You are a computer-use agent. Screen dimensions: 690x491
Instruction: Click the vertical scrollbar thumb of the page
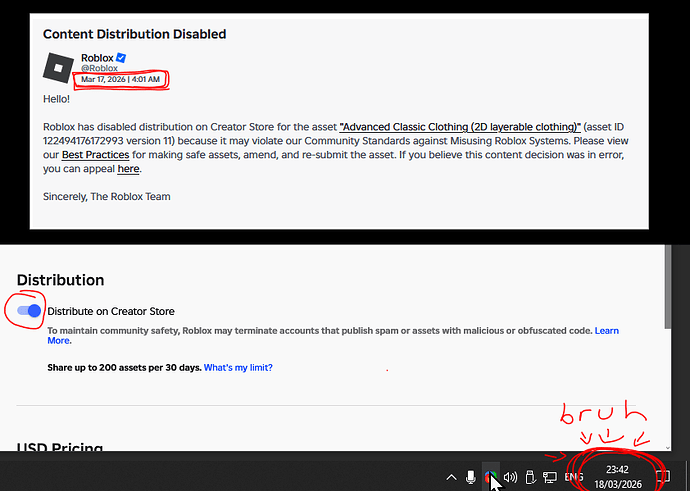pos(668,286)
